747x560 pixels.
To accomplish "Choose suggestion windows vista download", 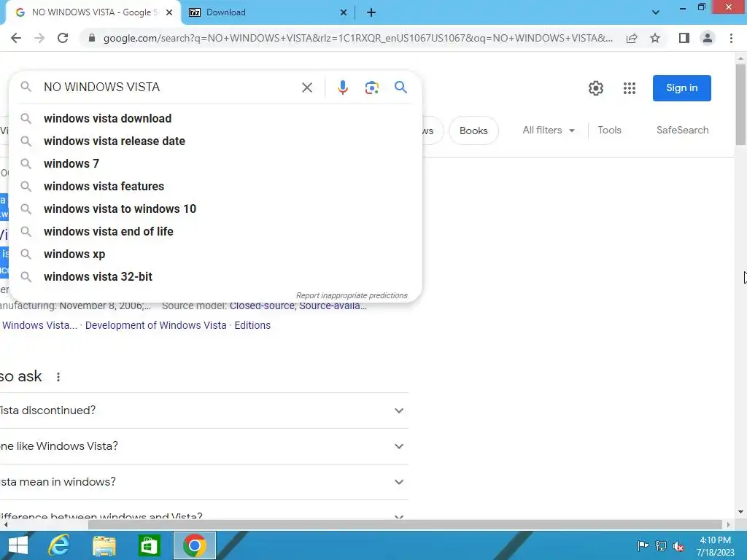I will 215,119.
